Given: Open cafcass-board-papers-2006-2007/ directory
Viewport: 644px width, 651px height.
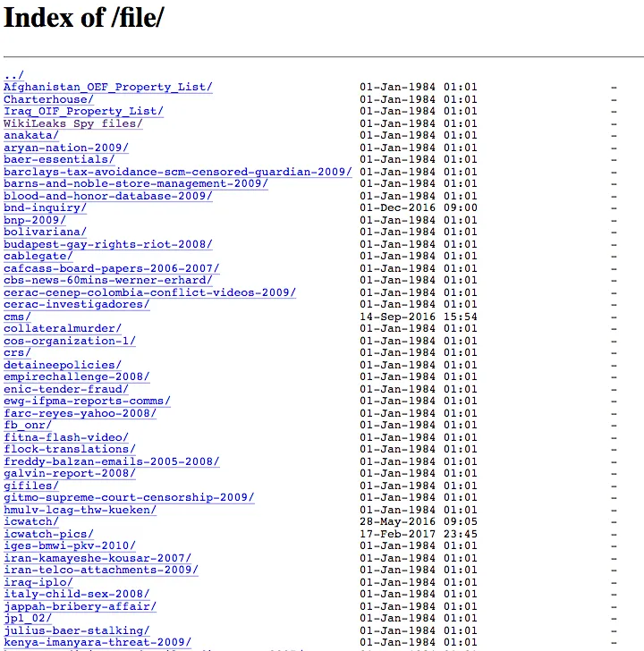Looking at the screenshot, I should coord(111,268).
